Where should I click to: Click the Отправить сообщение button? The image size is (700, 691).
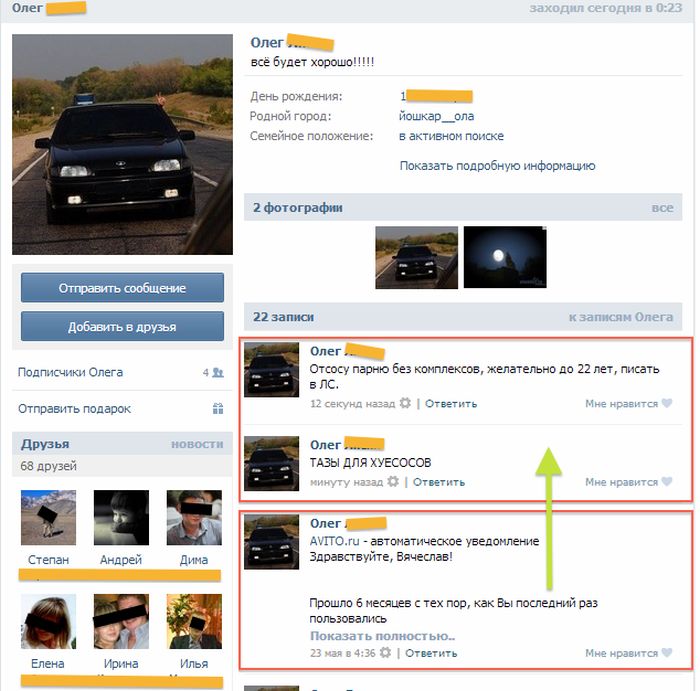pyautogui.click(x=122, y=288)
